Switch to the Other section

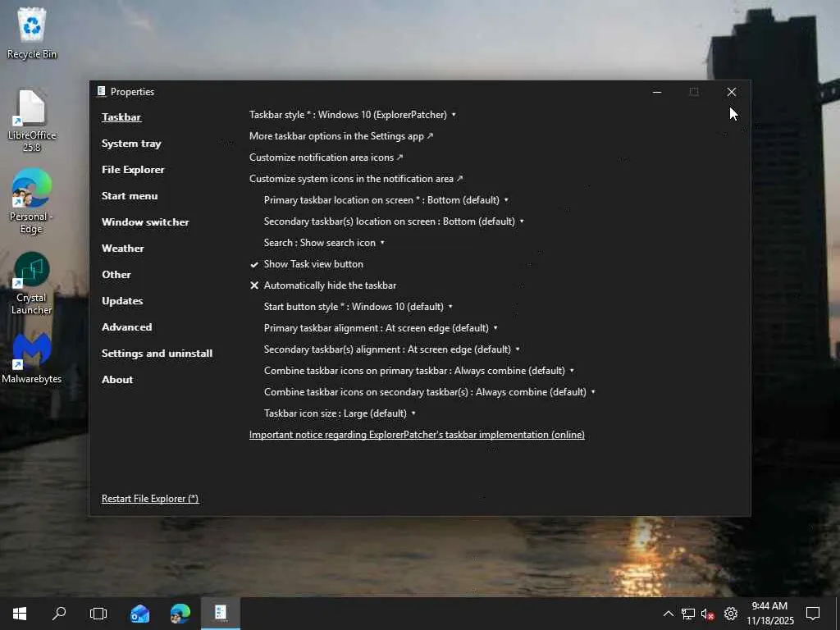click(116, 274)
